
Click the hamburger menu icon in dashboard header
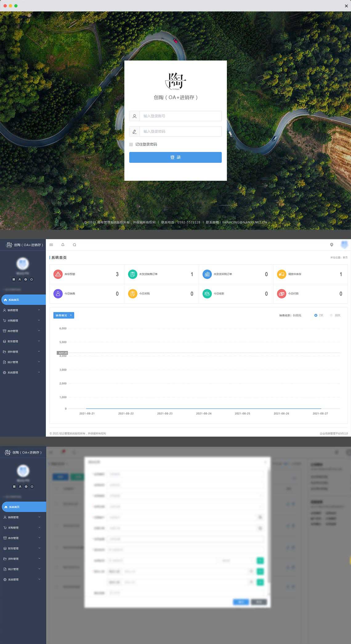[51, 245]
